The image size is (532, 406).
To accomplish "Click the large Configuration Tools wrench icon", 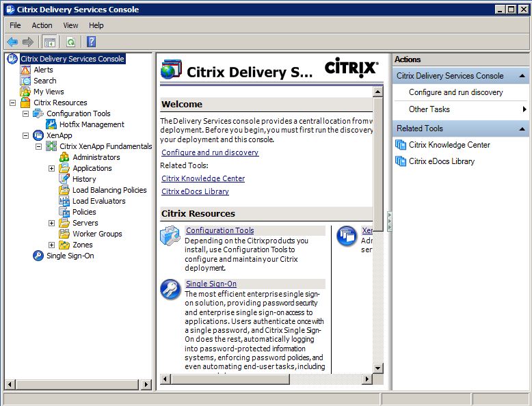I will pos(170,236).
